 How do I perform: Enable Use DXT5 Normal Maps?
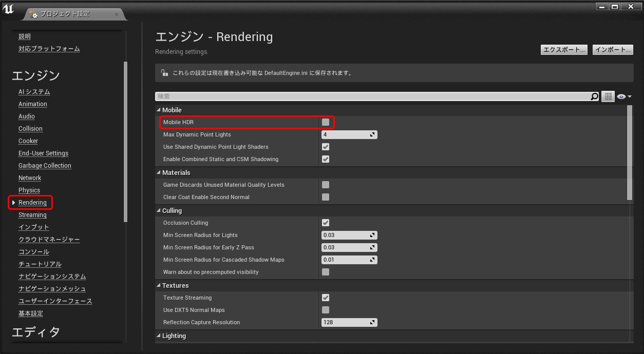[326, 310]
